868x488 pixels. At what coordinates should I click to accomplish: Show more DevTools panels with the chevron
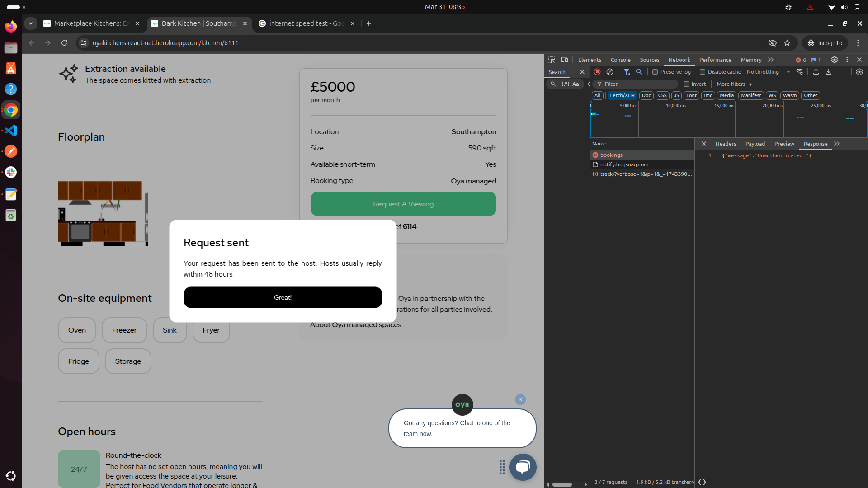click(x=771, y=60)
